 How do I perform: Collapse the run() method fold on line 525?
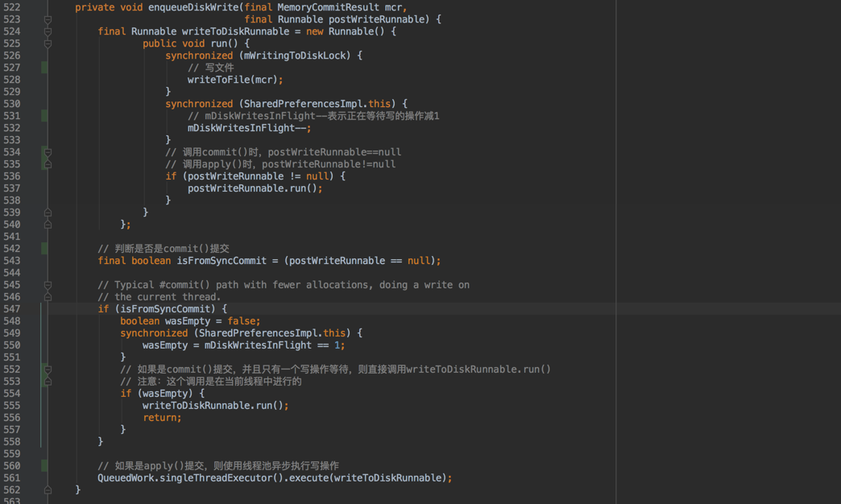(48, 43)
